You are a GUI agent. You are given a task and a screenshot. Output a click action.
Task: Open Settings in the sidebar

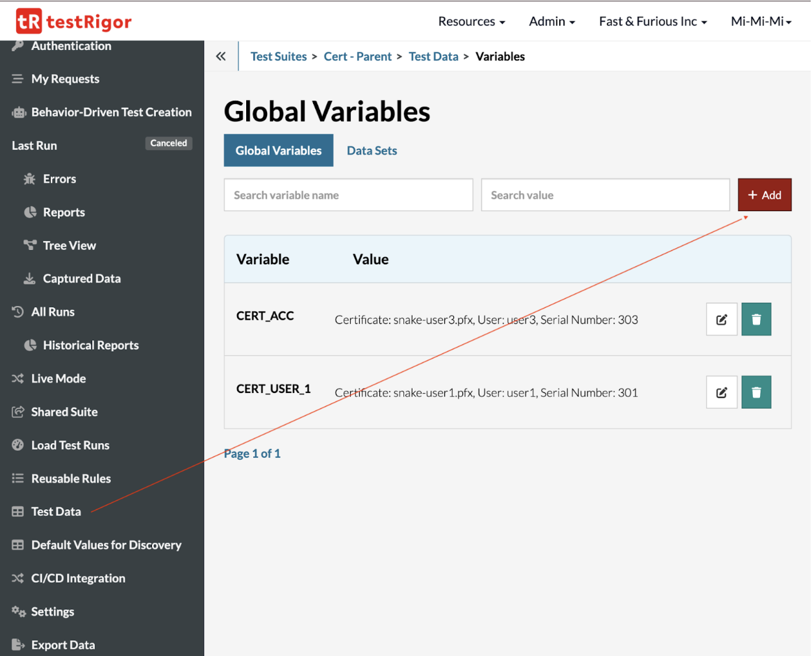coord(52,611)
